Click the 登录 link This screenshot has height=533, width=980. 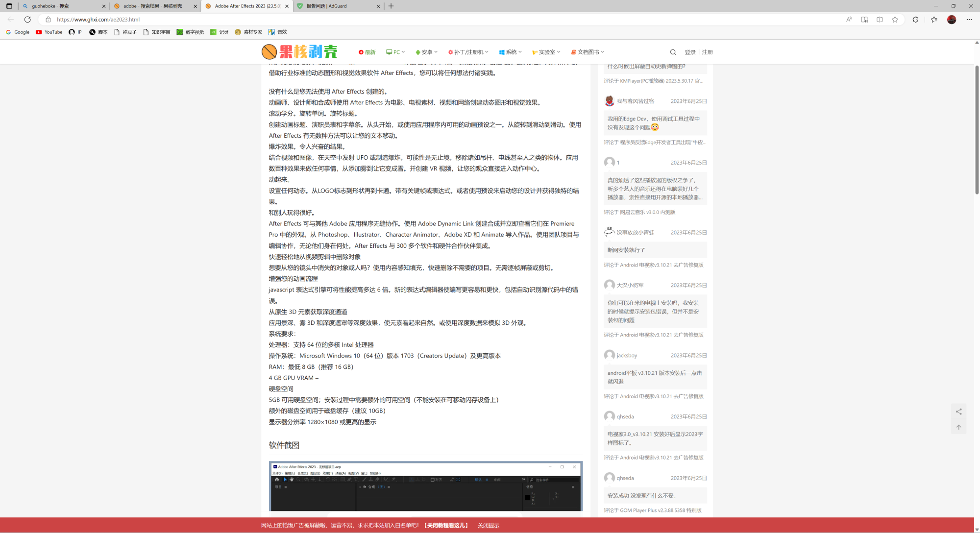pyautogui.click(x=691, y=52)
